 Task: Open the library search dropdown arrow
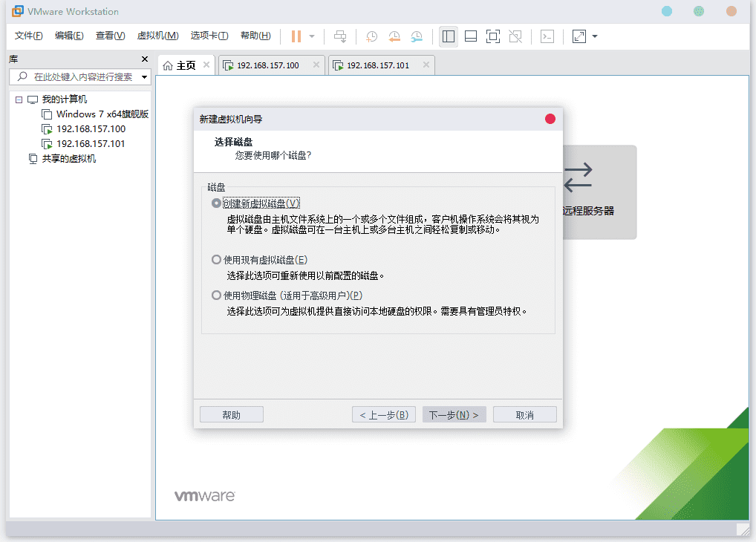pos(144,77)
